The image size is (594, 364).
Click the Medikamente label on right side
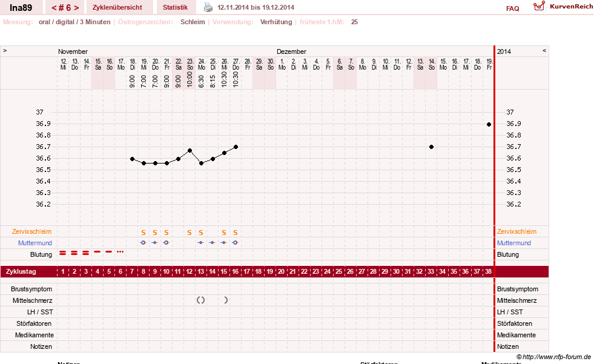516,335
